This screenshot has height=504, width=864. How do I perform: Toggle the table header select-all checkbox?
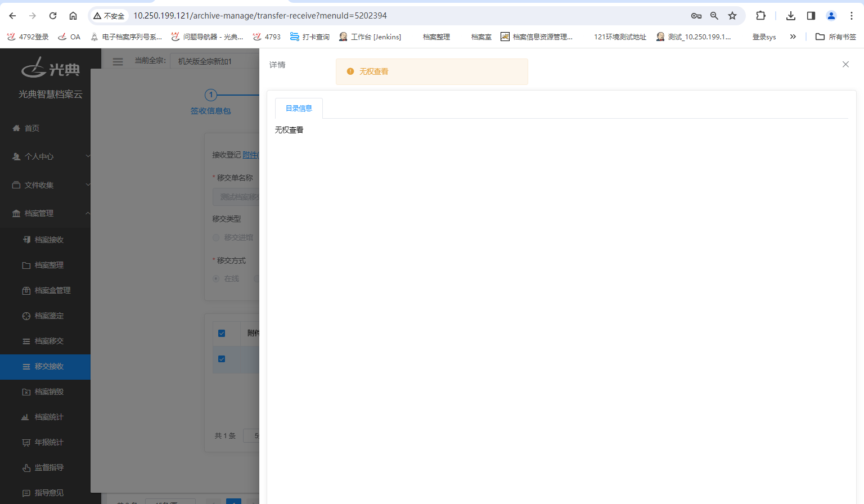tap(222, 333)
